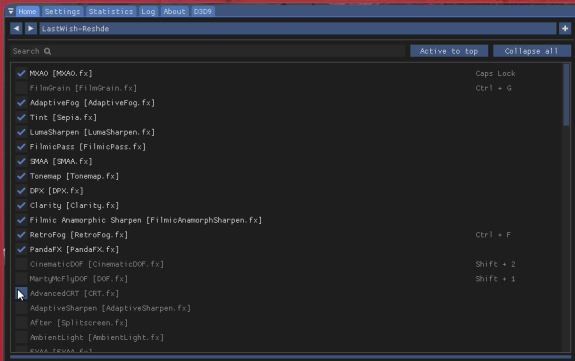Image resolution: width=575 pixels, height=361 pixels.
Task: Enable the AdaptiveSharpen effect checkbox
Action: 21,308
